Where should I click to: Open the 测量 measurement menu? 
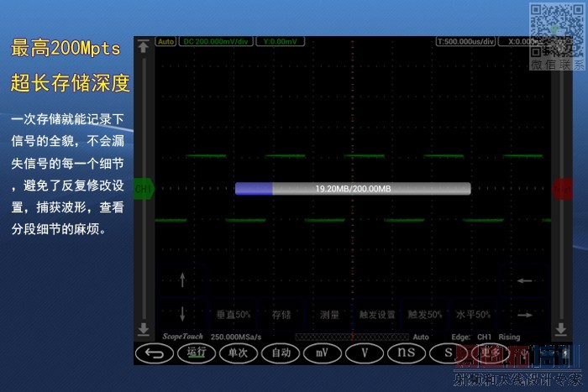pyautogui.click(x=329, y=315)
